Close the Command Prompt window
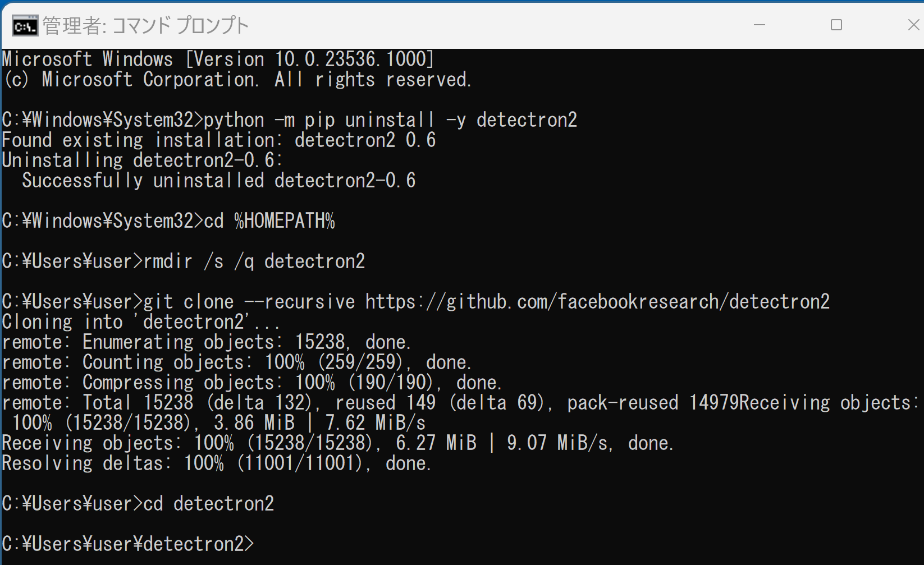Image resolution: width=924 pixels, height=565 pixels. point(913,25)
